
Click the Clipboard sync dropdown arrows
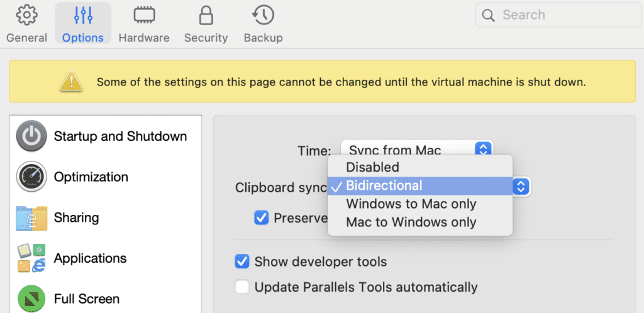click(519, 187)
